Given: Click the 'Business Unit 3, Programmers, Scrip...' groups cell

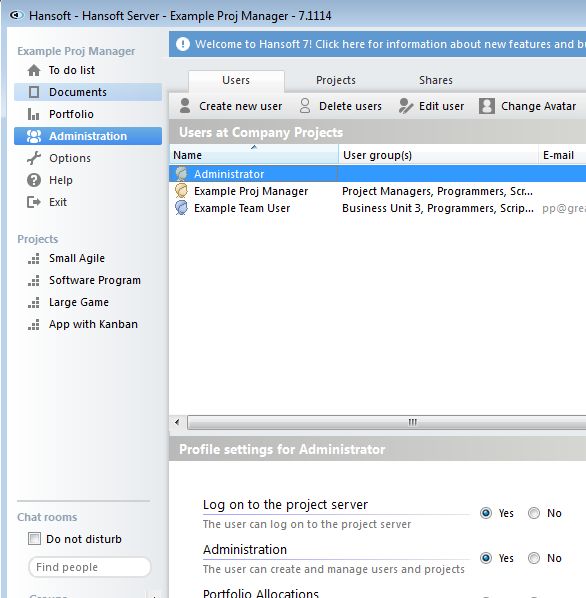Looking at the screenshot, I should 438,208.
